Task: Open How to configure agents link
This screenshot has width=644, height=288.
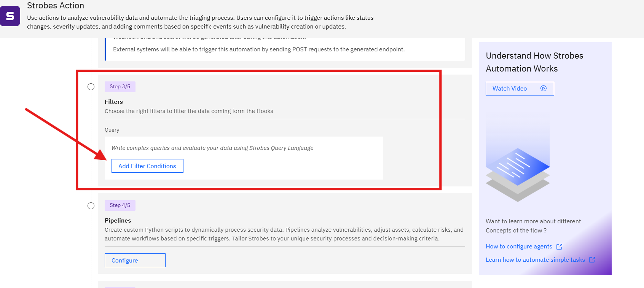Action: 519,247
